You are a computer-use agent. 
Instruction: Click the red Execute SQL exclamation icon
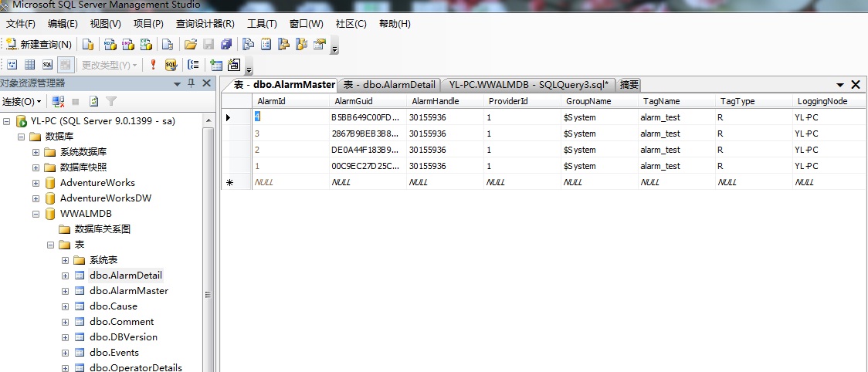click(x=154, y=65)
